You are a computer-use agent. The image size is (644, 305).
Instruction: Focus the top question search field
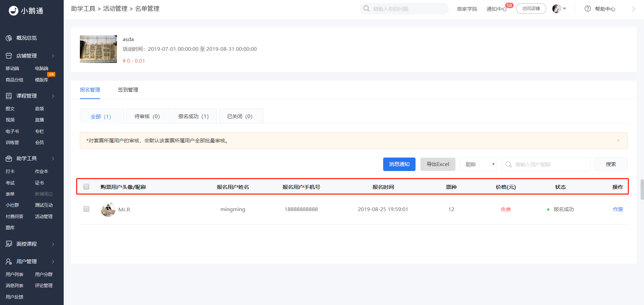coord(404,9)
